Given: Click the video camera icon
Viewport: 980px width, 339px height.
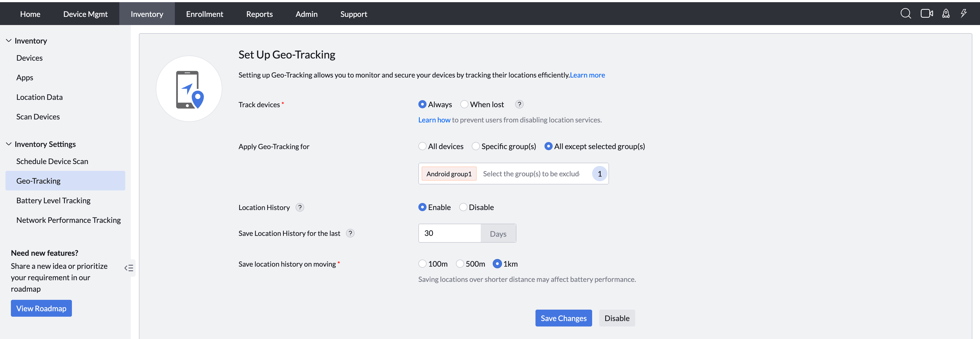Looking at the screenshot, I should pyautogui.click(x=926, y=14).
